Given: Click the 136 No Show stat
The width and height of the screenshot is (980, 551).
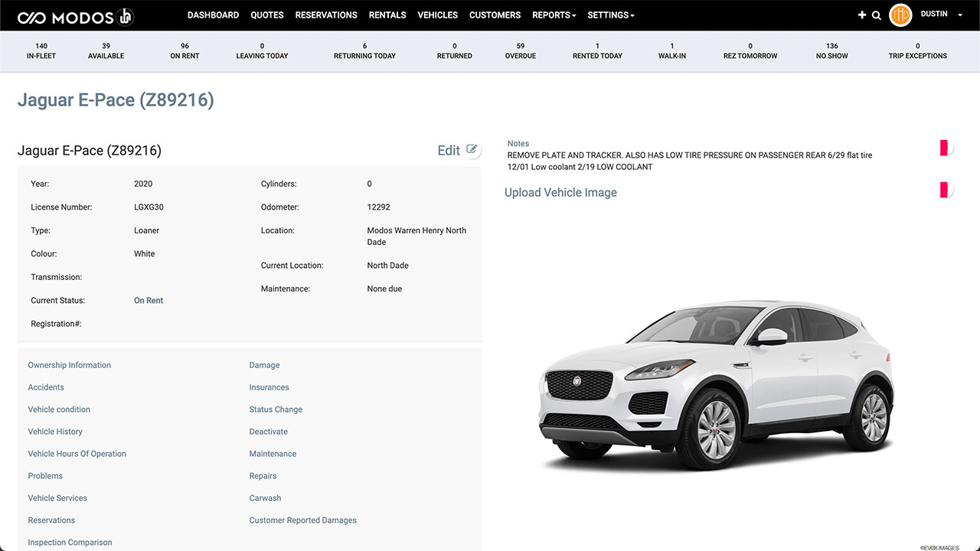Looking at the screenshot, I should [x=831, y=51].
